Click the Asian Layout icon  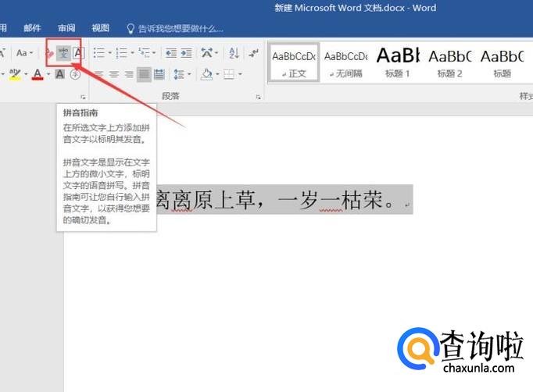pyautogui.click(x=206, y=53)
